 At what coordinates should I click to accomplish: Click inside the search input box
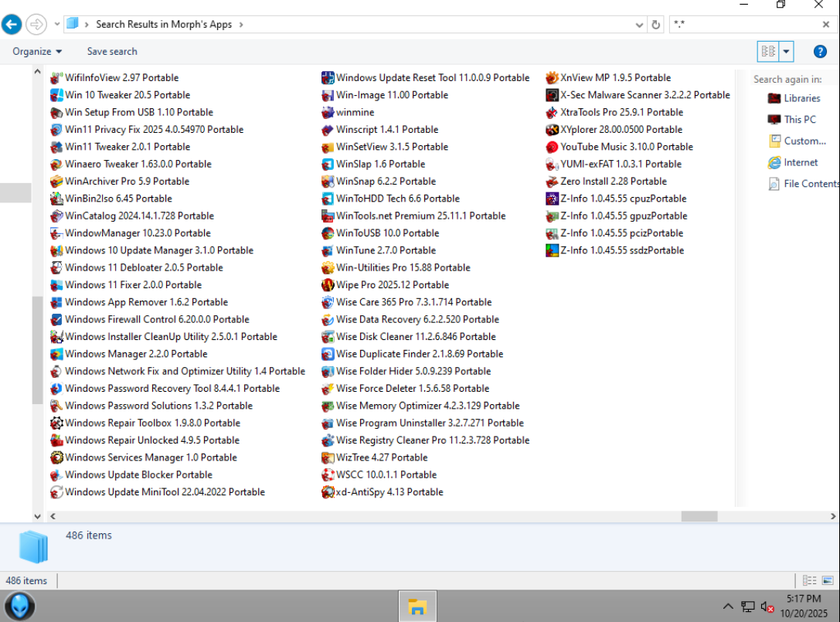pyautogui.click(x=745, y=25)
